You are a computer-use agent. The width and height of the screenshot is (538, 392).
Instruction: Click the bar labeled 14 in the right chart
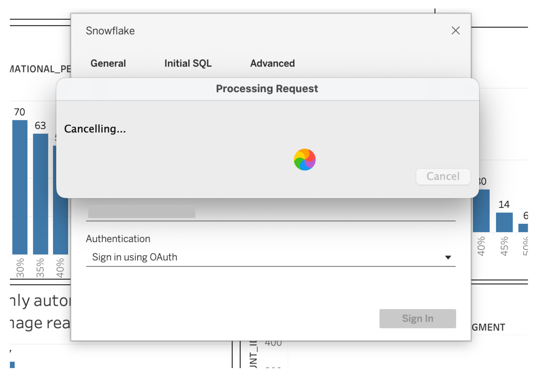pyautogui.click(x=504, y=222)
